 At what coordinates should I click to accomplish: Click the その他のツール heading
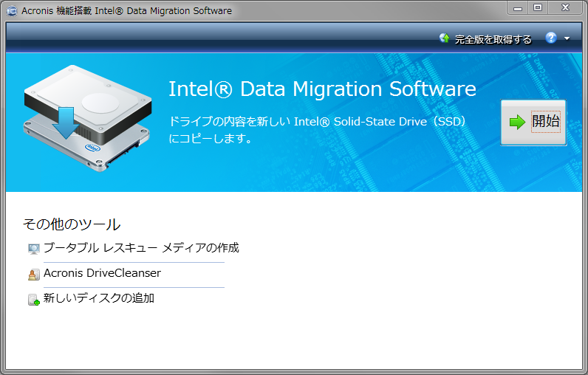[x=72, y=224]
